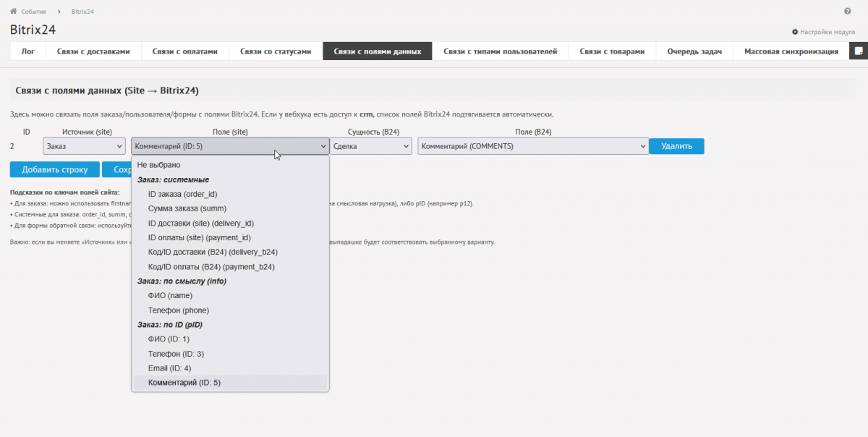Open the Сущность (B24) dropdown showing Сделка
868x437 pixels.
[x=371, y=146]
